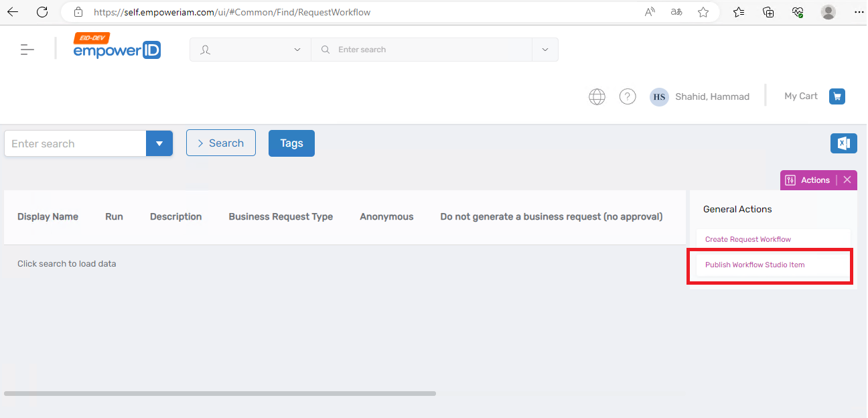The image size is (868, 418).
Task: Export results with the Excel icon
Action: coord(844,143)
